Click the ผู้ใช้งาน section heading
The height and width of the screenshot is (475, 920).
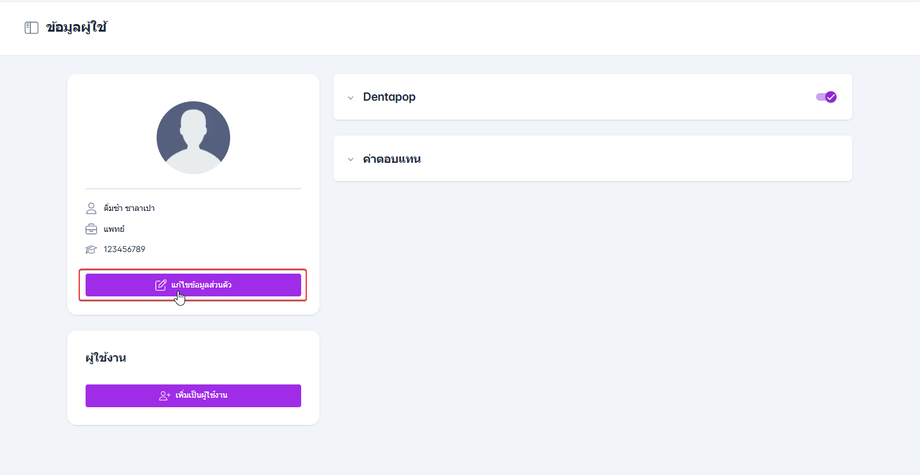(x=106, y=357)
